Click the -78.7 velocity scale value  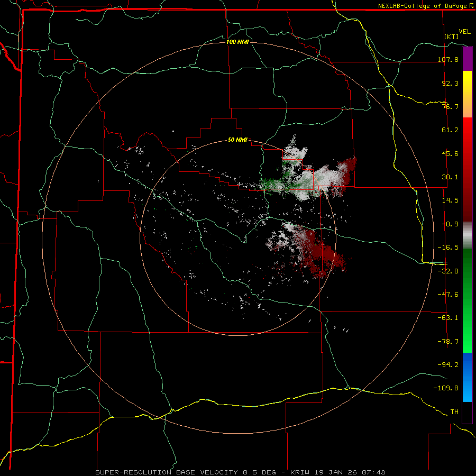click(x=448, y=342)
